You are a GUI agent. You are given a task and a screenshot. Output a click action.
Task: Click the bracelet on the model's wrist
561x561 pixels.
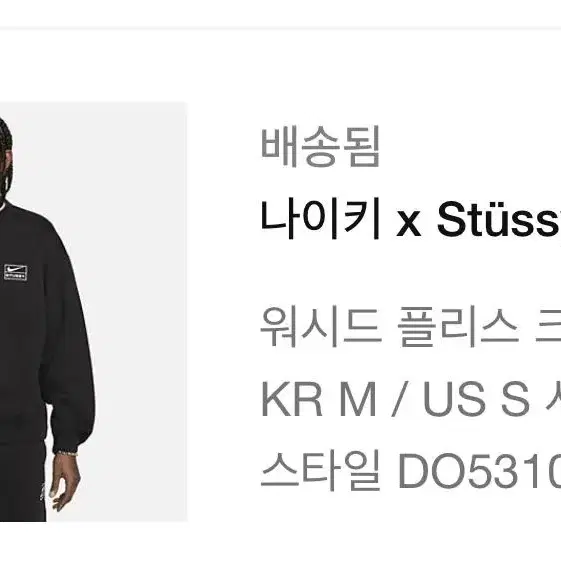67,453
